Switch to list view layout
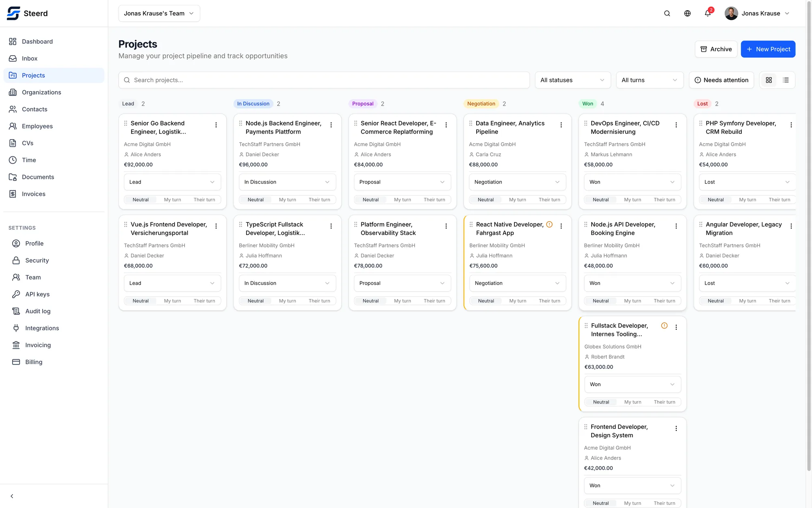Image resolution: width=812 pixels, height=508 pixels. tap(786, 80)
